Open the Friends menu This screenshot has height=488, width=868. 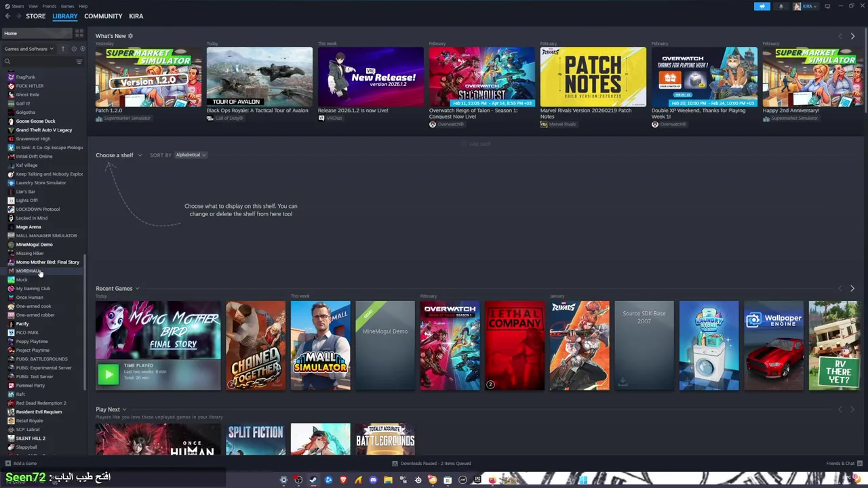[50, 6]
